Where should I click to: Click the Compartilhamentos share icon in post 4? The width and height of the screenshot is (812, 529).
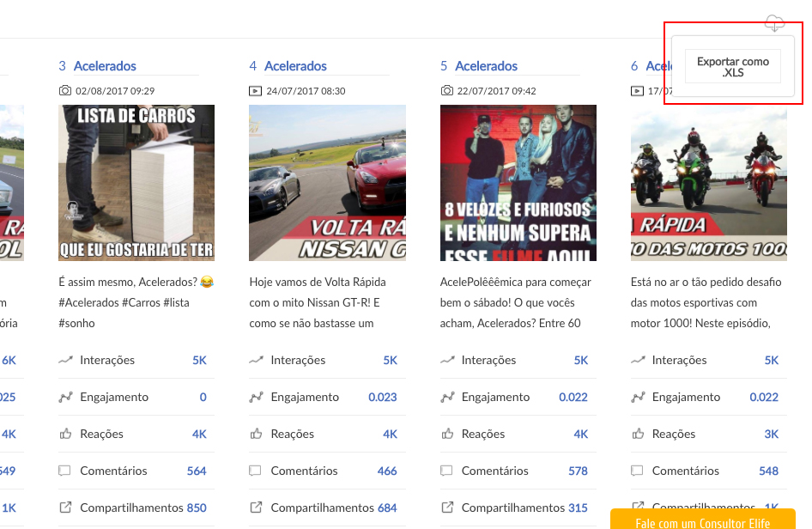tap(256, 508)
